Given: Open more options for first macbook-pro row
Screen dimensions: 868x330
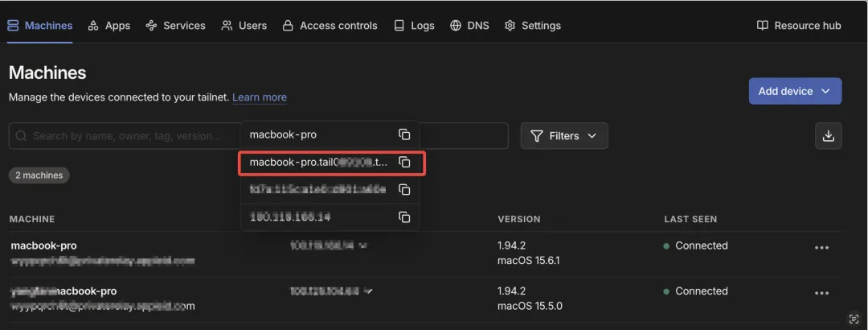Looking at the screenshot, I should pos(822,247).
